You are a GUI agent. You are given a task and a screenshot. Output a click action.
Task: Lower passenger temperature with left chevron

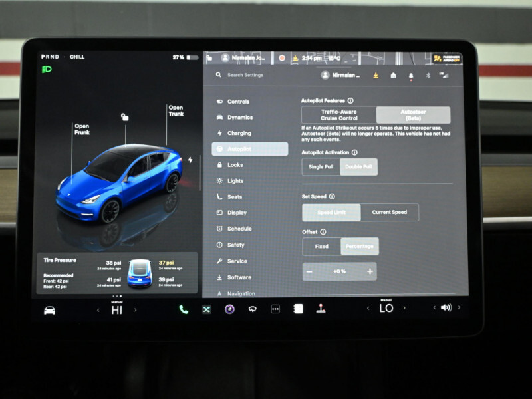click(368, 309)
